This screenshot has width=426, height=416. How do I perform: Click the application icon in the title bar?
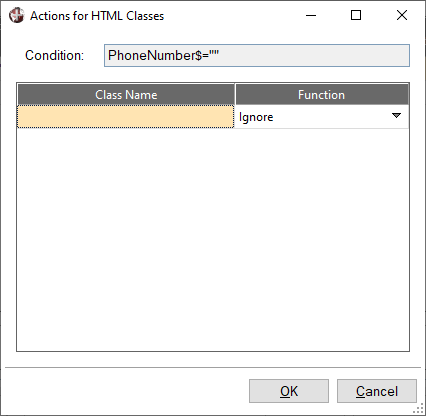(x=16, y=15)
